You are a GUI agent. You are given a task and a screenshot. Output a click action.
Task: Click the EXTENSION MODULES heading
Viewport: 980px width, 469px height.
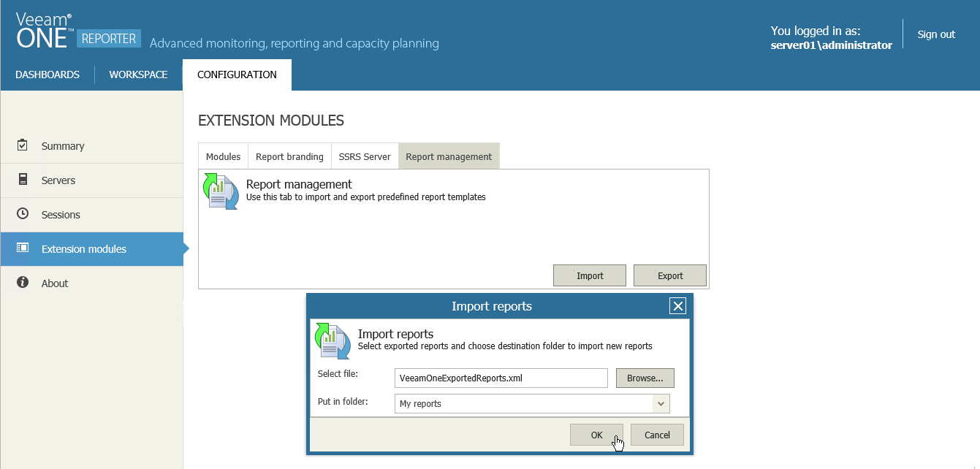pyautogui.click(x=271, y=121)
